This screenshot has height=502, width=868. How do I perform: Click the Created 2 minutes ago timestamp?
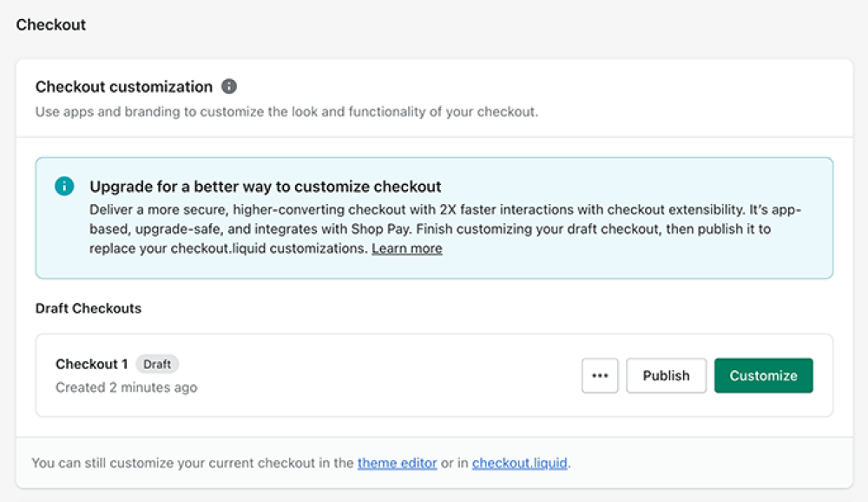[x=126, y=387]
